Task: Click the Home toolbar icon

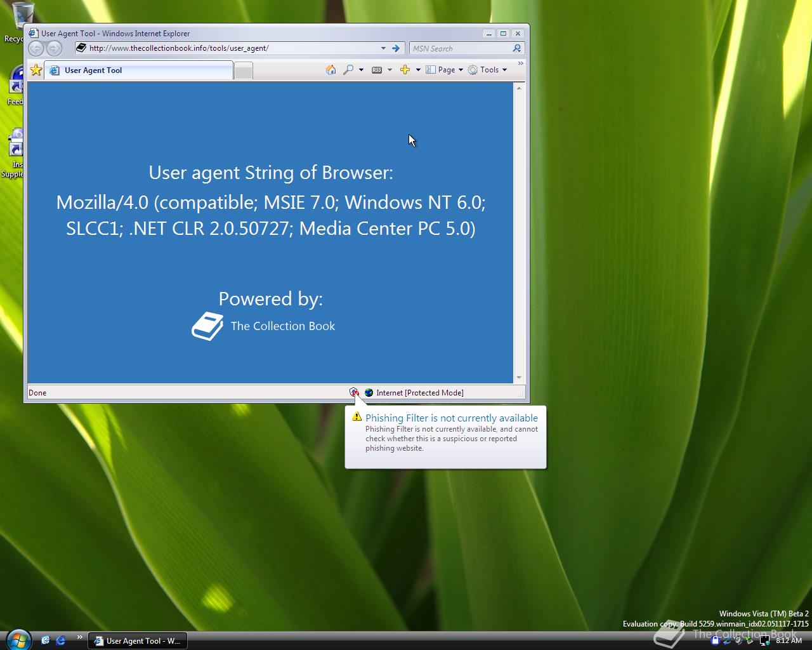Action: click(x=331, y=70)
